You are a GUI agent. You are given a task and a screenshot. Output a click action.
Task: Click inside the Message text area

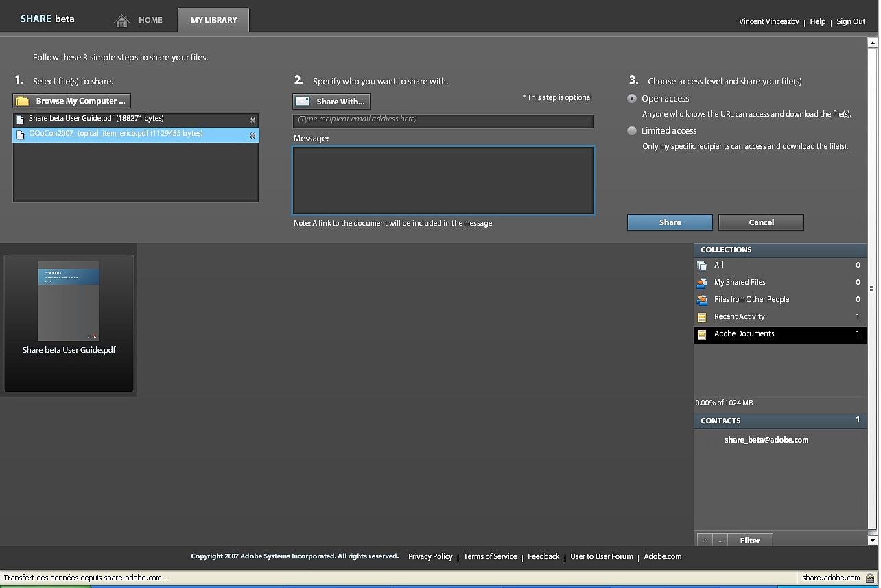pos(443,180)
